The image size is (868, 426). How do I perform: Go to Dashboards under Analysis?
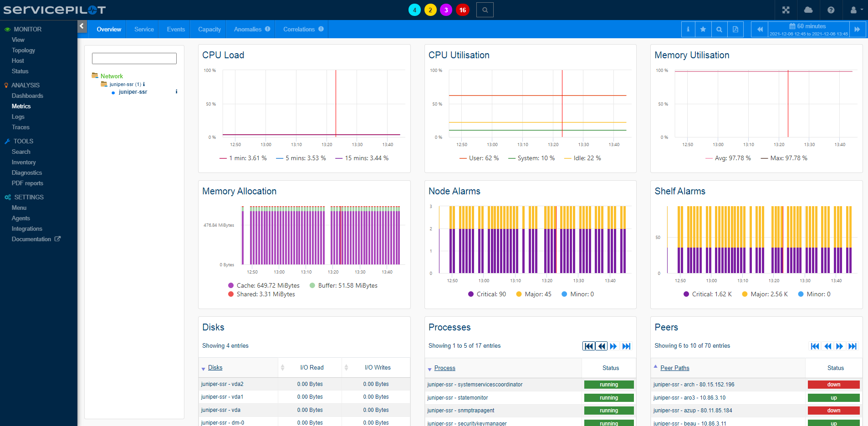(27, 96)
